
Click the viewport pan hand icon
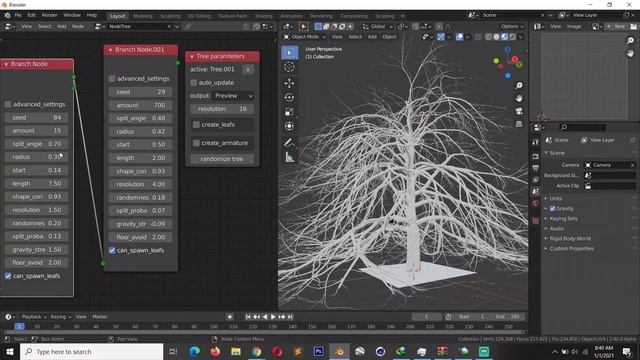click(x=519, y=98)
